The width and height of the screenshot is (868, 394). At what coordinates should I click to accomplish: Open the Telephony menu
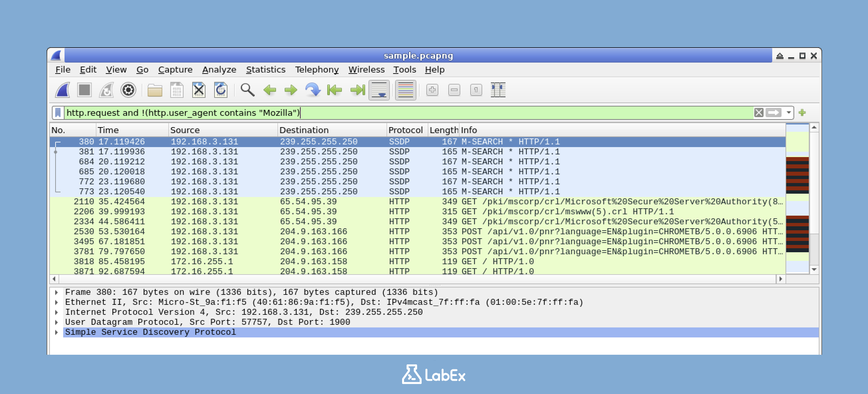pyautogui.click(x=317, y=70)
